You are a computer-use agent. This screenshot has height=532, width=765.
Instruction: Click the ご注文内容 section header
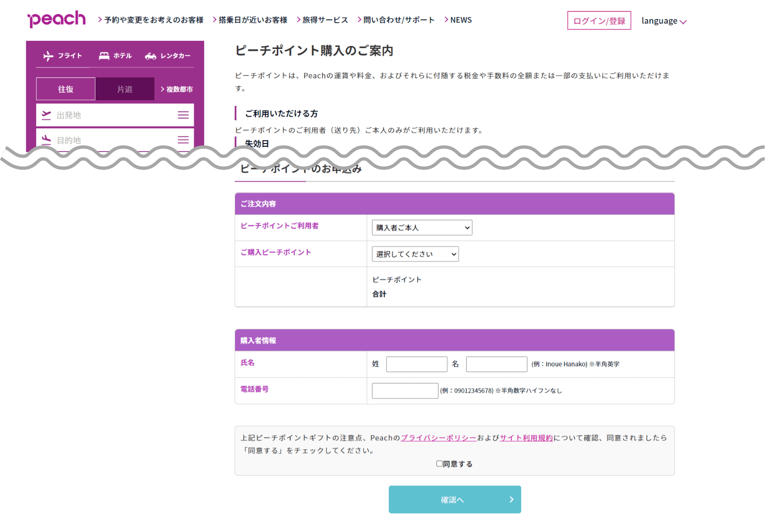point(454,204)
